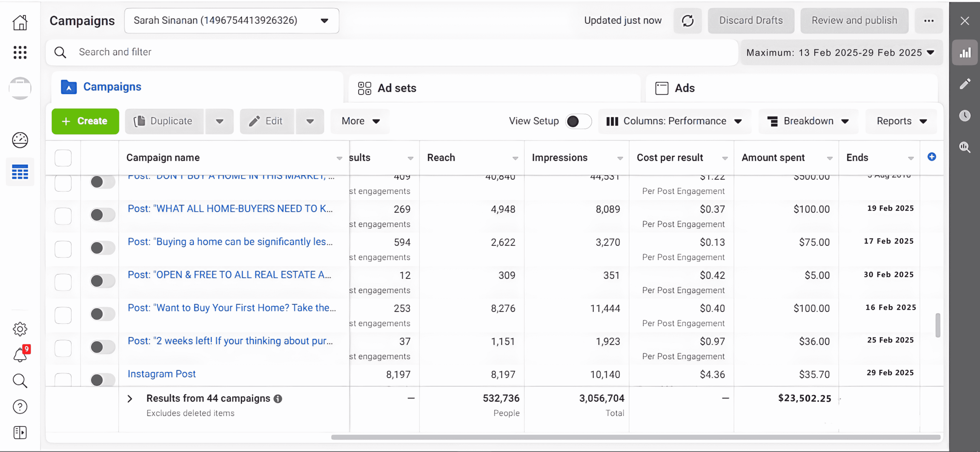Open the help question mark icon
The width and height of the screenshot is (980, 452).
tap(20, 407)
